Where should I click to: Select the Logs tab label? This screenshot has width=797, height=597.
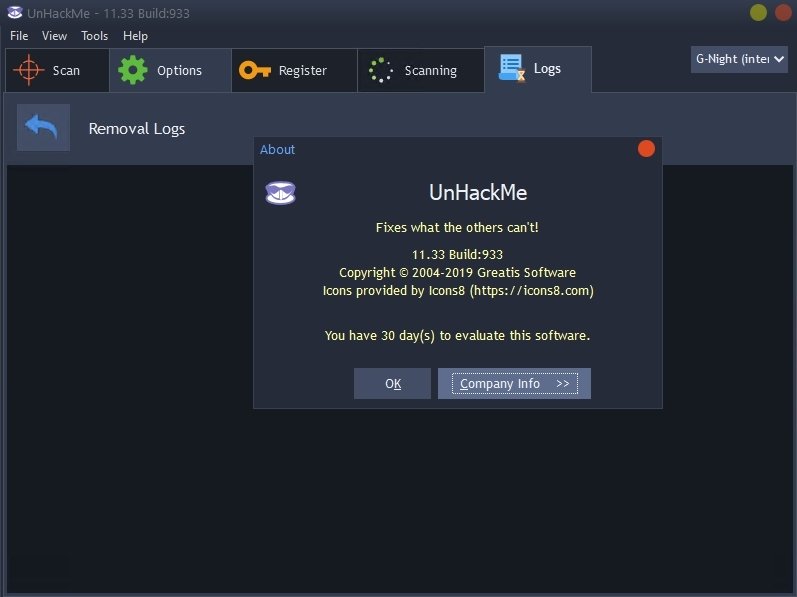click(547, 69)
